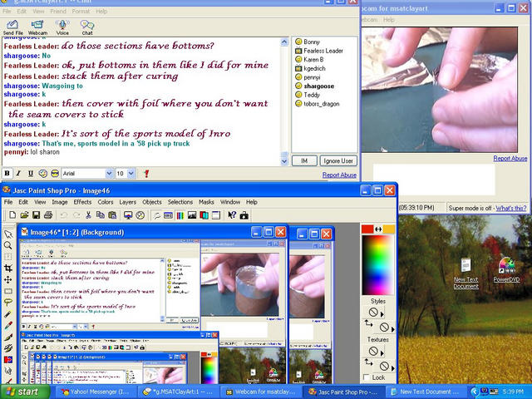Click the Copy icon in Paint Shop Pro
The image size is (532, 399).
click(100, 215)
